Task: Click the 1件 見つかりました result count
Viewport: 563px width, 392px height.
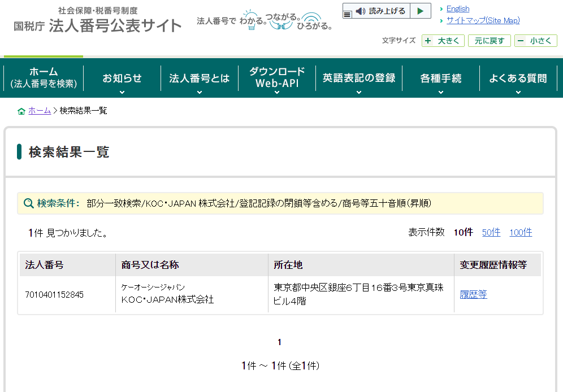Action: [x=68, y=233]
